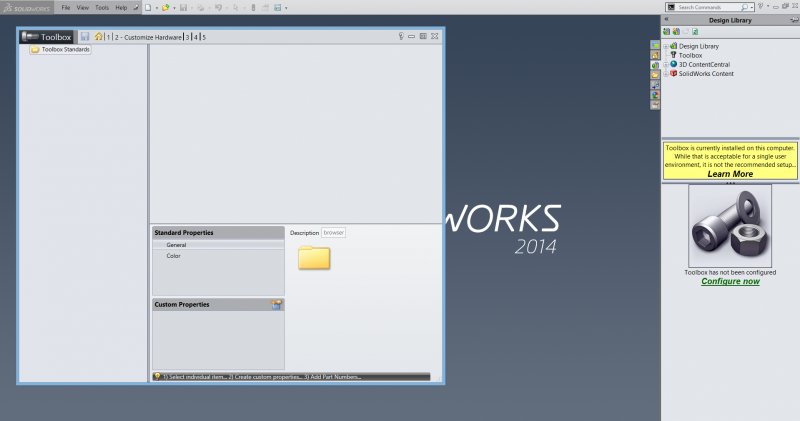Open the Tools menu
The height and width of the screenshot is (421, 800).
102,8
